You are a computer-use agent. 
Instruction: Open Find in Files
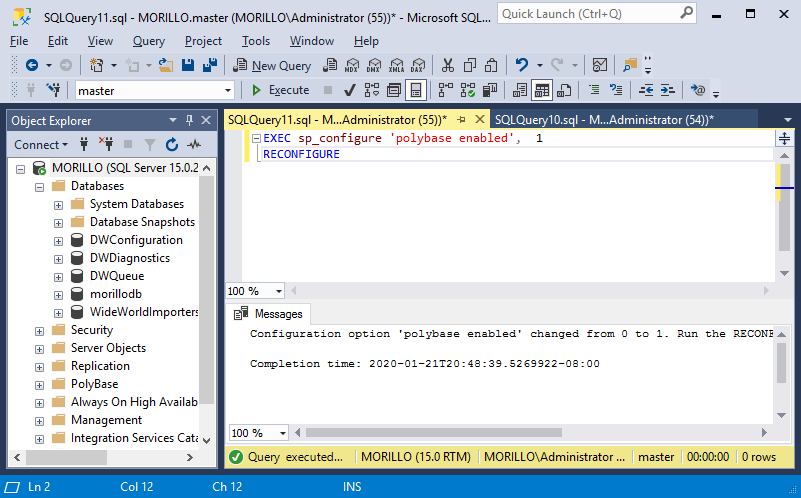[x=630, y=65]
